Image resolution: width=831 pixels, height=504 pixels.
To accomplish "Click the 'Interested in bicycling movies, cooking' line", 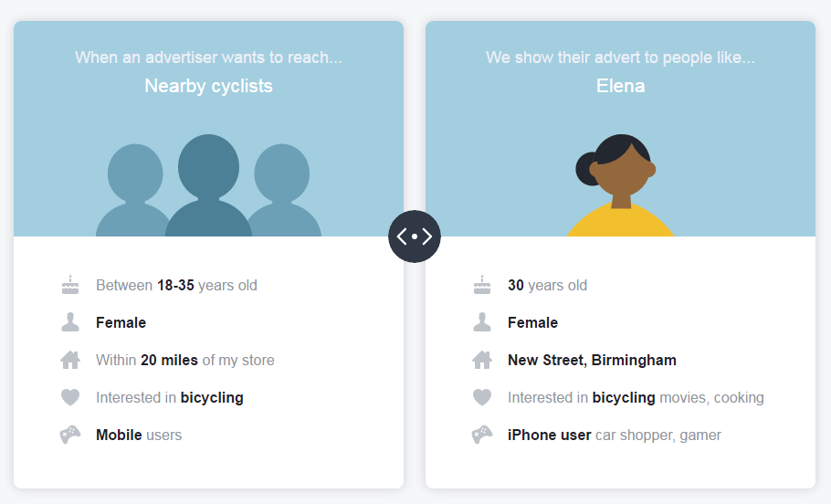I will click(x=636, y=397).
